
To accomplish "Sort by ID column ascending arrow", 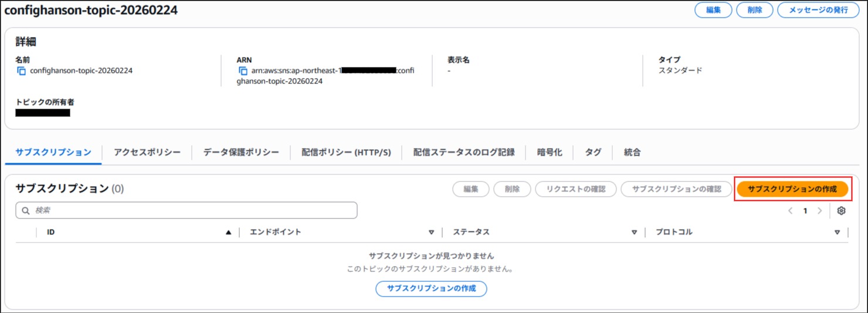I will tap(229, 233).
